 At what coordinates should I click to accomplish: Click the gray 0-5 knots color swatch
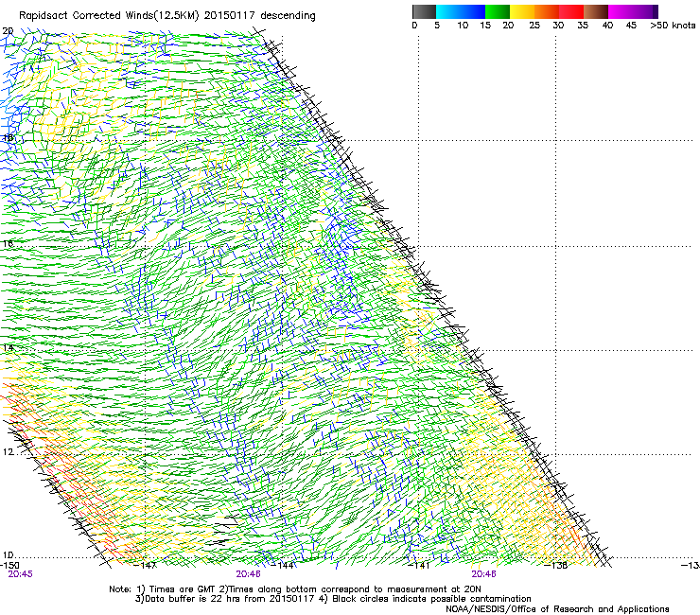(424, 11)
